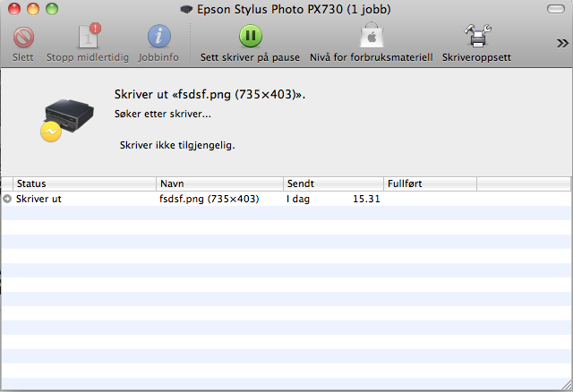Viewport: 573px width, 392px height.
Task: Sort by the Navn column header
Action: (219, 183)
